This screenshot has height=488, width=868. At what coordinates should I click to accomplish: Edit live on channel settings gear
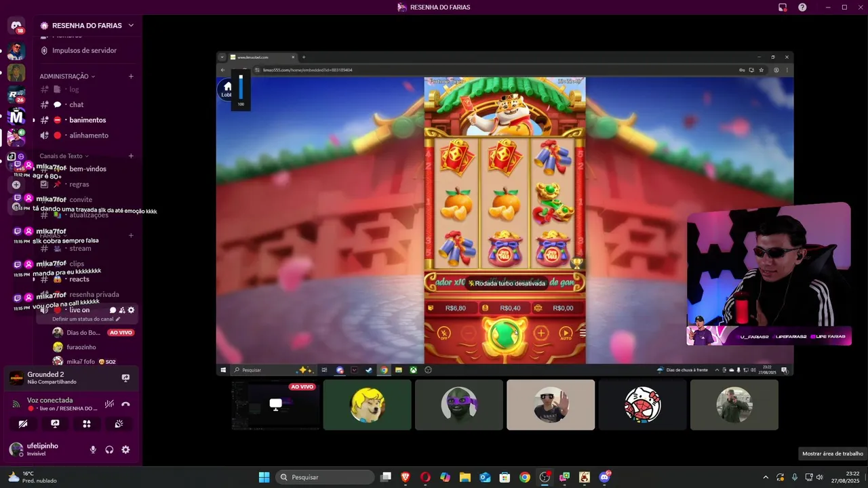[x=131, y=310]
